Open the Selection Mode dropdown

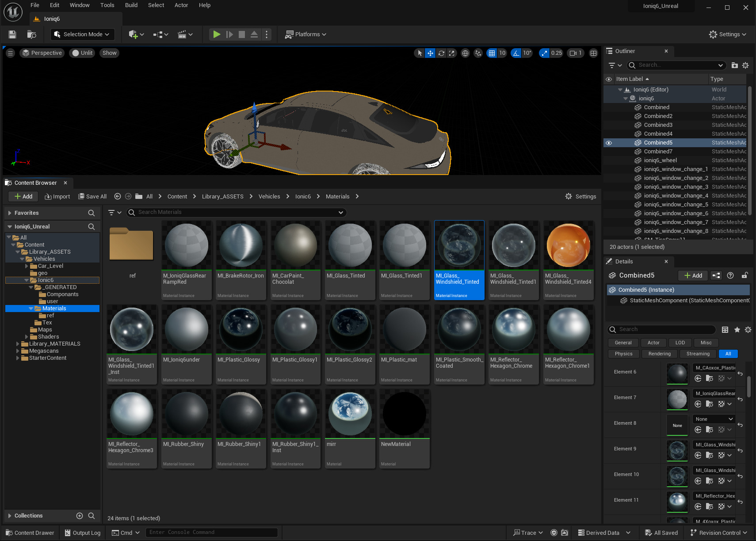pyautogui.click(x=82, y=34)
